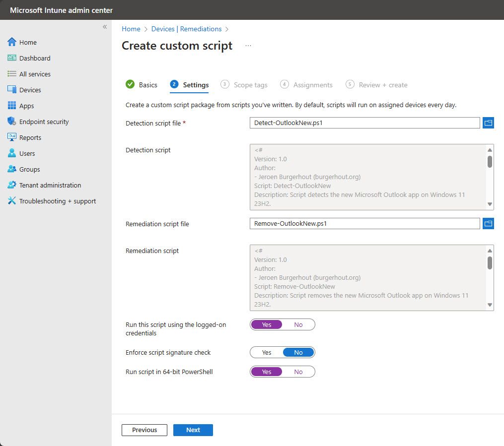Click the Remediation script file input field

(x=365, y=223)
